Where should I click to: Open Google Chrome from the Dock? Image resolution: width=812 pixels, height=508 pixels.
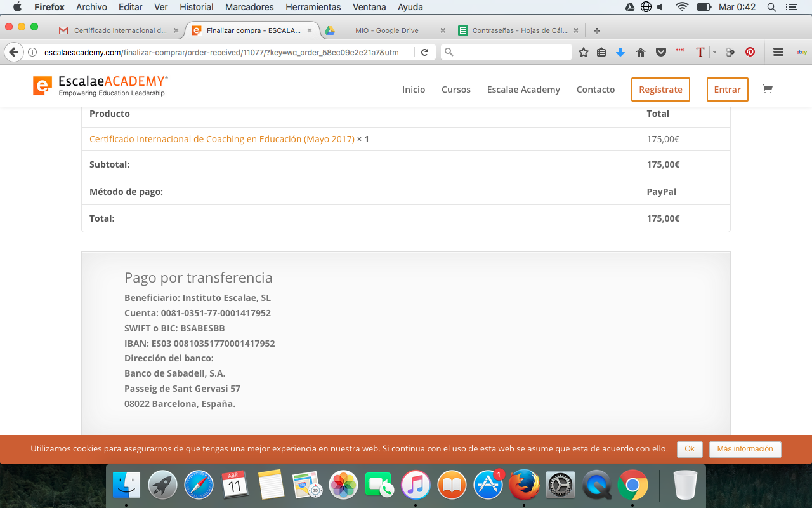632,485
